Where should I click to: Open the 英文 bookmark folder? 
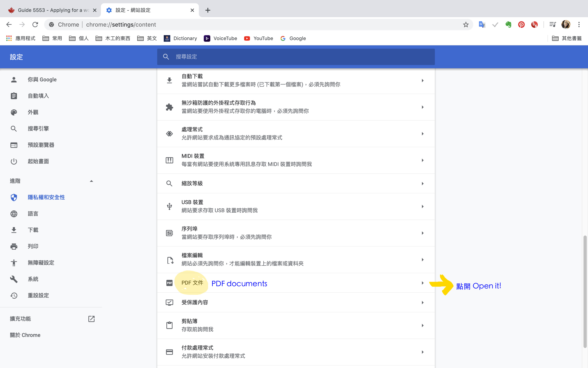[x=147, y=38]
